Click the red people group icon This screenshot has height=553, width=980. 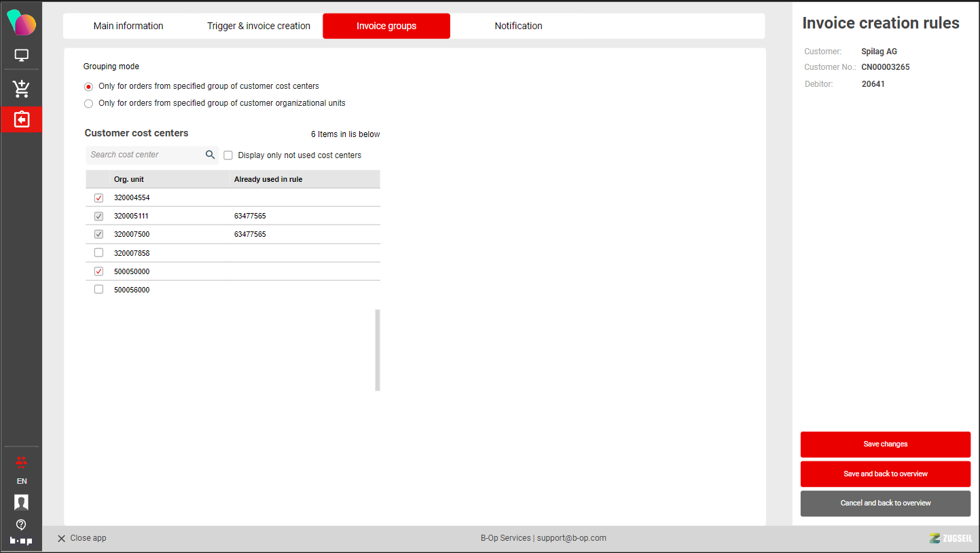point(21,462)
